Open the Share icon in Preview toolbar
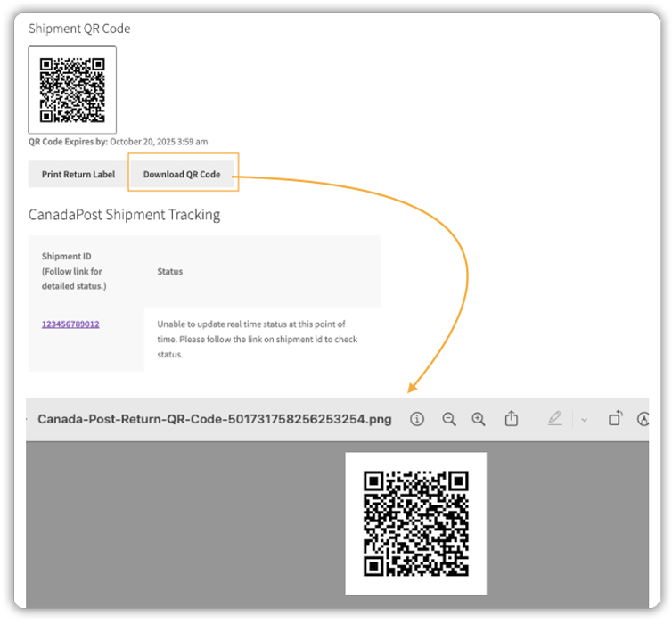 click(x=512, y=419)
